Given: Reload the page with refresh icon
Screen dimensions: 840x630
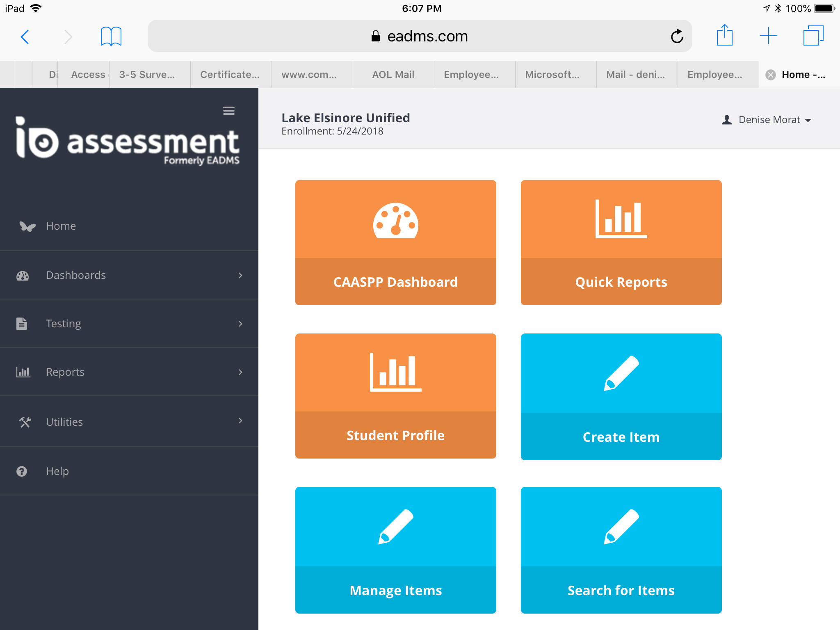Looking at the screenshot, I should coord(677,37).
